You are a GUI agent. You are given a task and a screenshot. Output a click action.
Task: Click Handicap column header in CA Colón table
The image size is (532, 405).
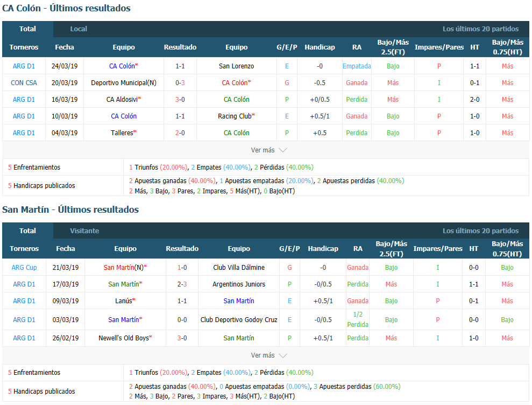click(x=320, y=47)
